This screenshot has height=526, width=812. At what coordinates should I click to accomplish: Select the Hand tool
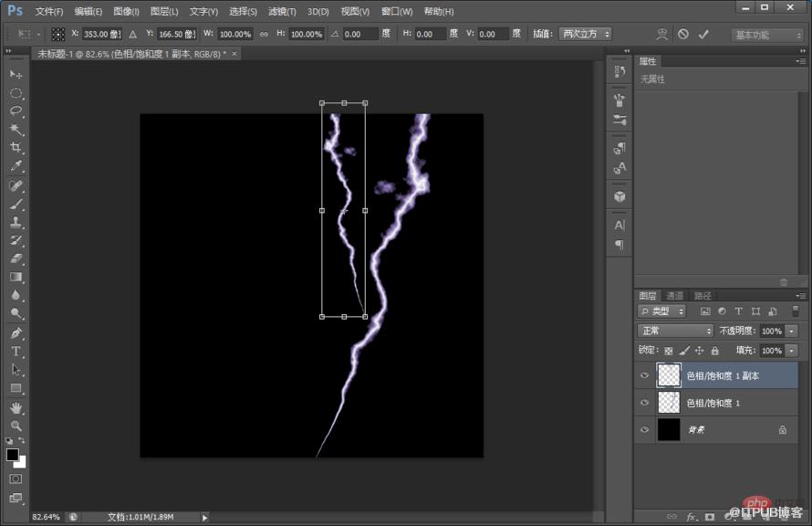click(x=16, y=408)
